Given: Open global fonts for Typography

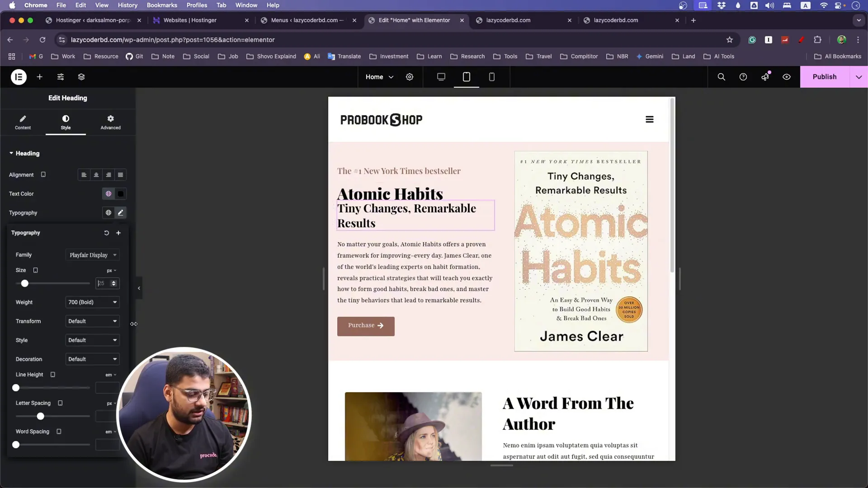Looking at the screenshot, I should (108, 213).
